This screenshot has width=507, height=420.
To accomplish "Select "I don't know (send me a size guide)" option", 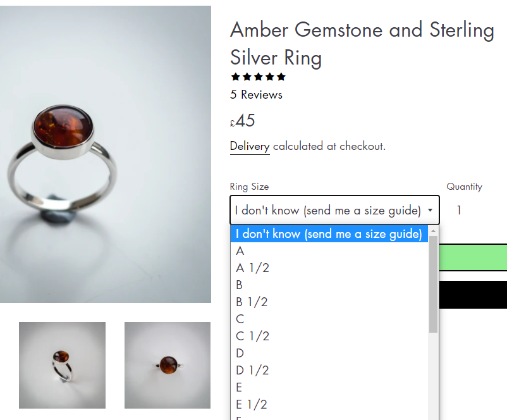I will (x=329, y=234).
